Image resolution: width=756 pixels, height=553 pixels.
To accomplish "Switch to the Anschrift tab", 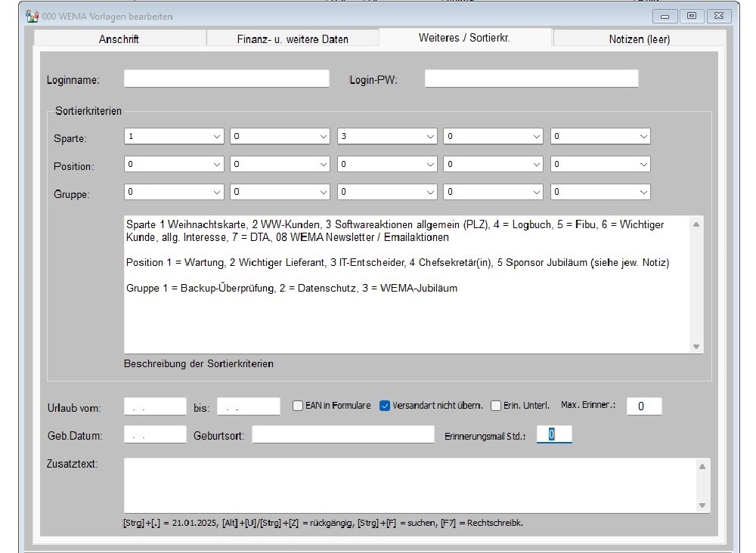I will (119, 39).
